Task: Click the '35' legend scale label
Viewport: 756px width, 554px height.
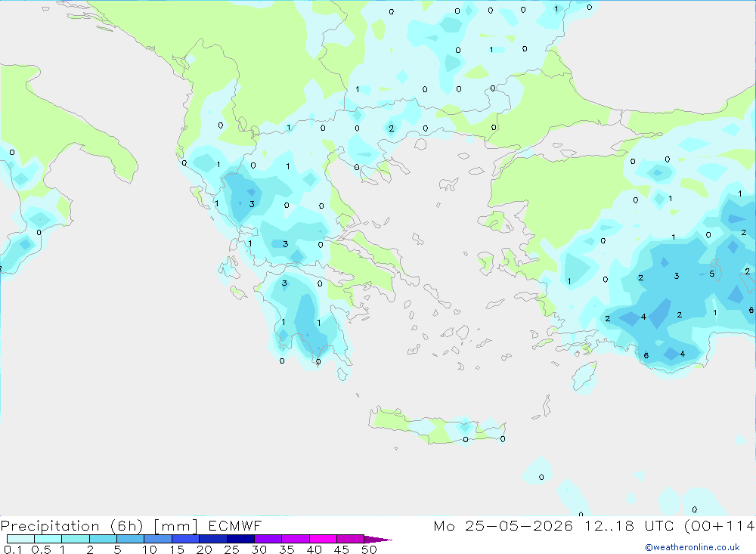Action: point(287,549)
